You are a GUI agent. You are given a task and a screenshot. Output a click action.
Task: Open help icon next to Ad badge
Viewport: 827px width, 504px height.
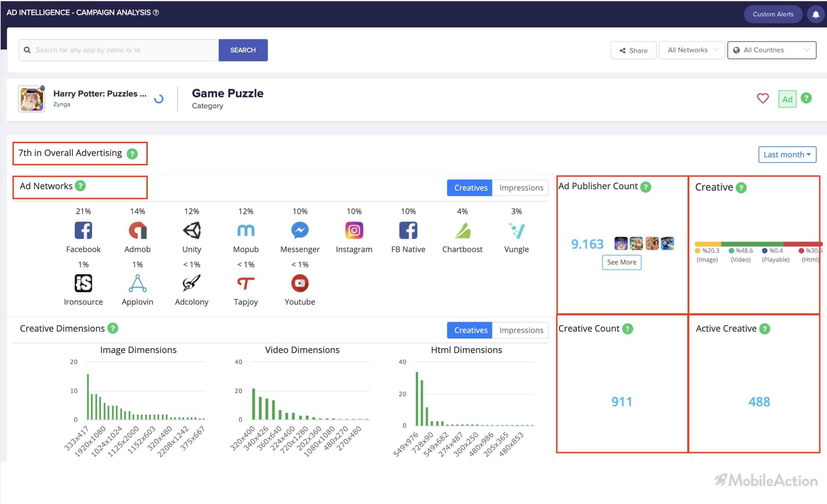806,98
